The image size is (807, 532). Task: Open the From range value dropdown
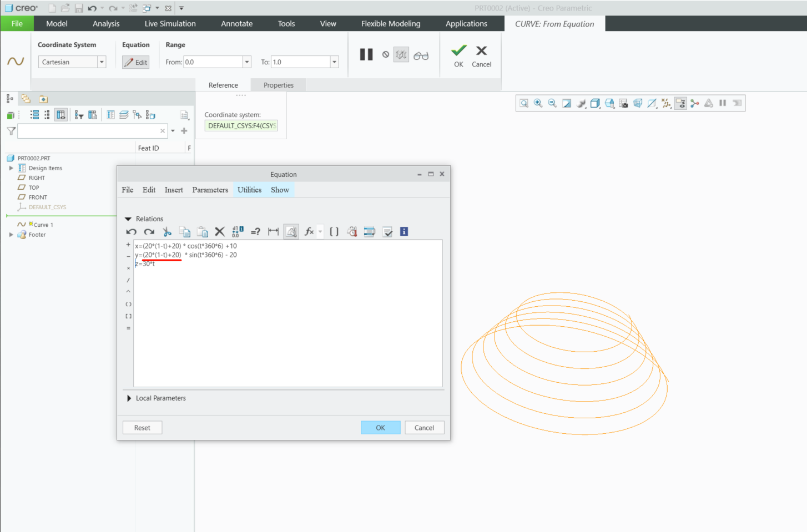coord(247,62)
